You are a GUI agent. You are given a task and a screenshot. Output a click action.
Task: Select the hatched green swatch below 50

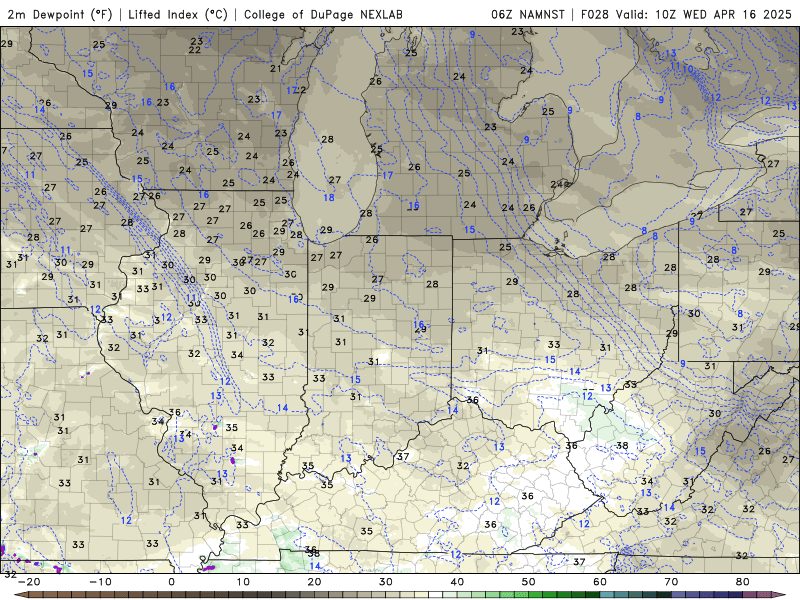pyautogui.click(x=507, y=595)
